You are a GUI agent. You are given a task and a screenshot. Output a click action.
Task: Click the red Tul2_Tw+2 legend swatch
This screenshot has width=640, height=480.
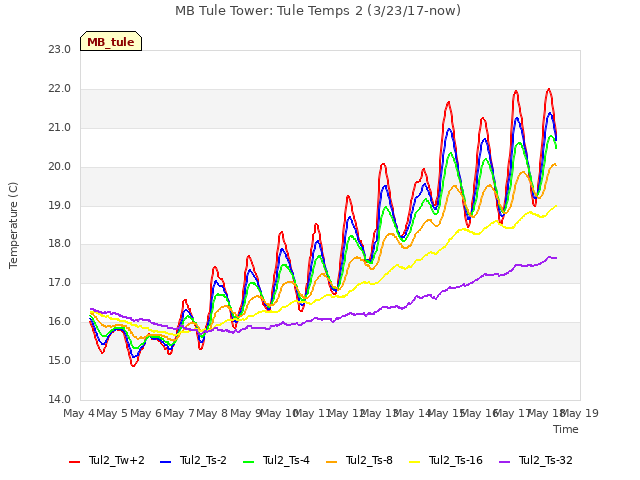click(x=74, y=462)
